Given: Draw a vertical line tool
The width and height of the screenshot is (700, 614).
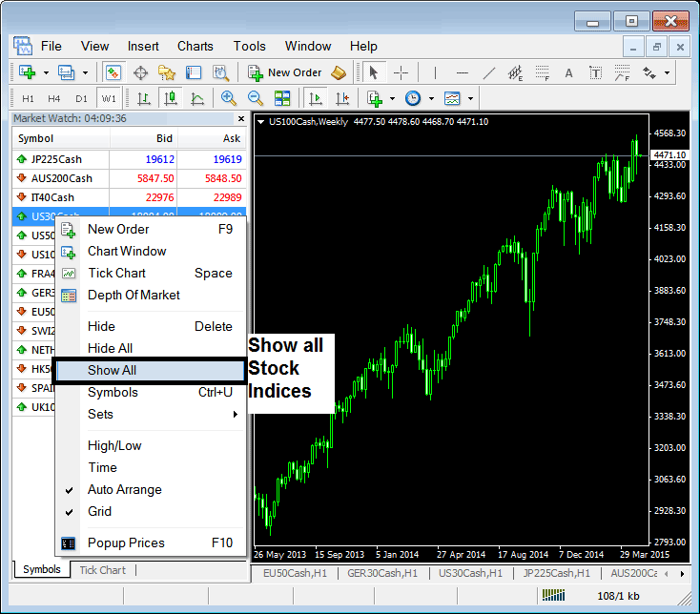Looking at the screenshot, I should (435, 72).
